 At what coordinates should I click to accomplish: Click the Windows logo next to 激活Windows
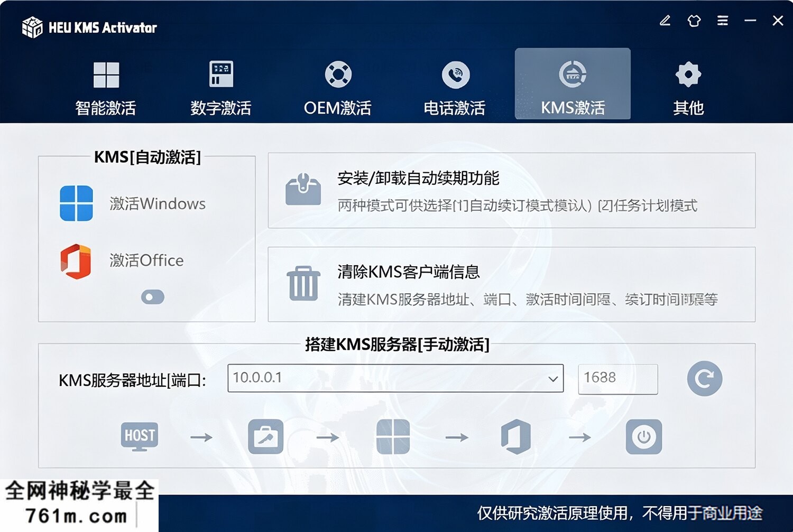pos(76,203)
